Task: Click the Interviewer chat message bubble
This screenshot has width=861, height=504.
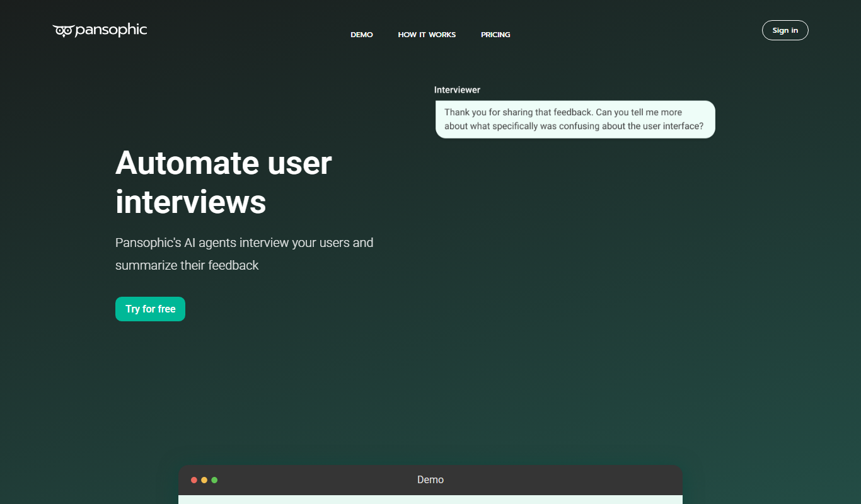Action: [x=575, y=119]
